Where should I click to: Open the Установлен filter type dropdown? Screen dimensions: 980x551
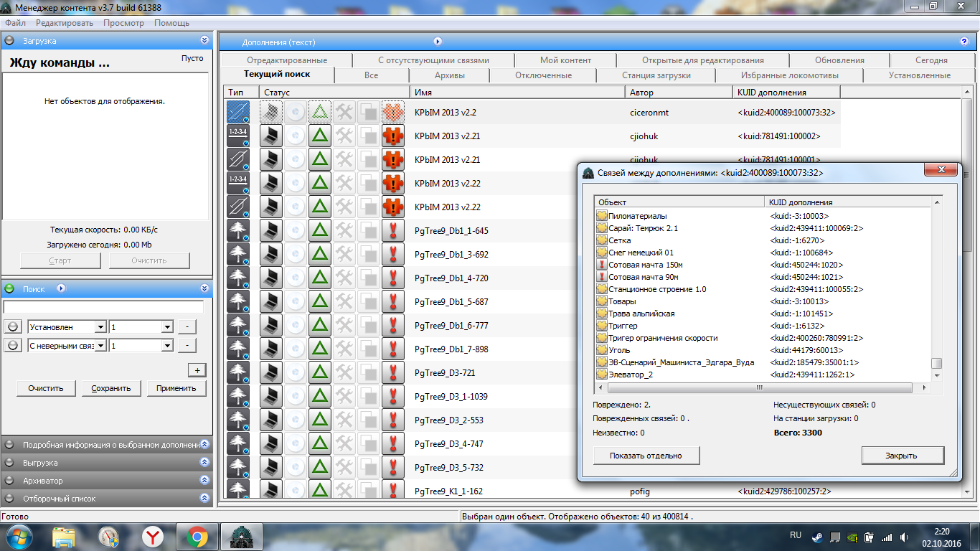tap(100, 327)
